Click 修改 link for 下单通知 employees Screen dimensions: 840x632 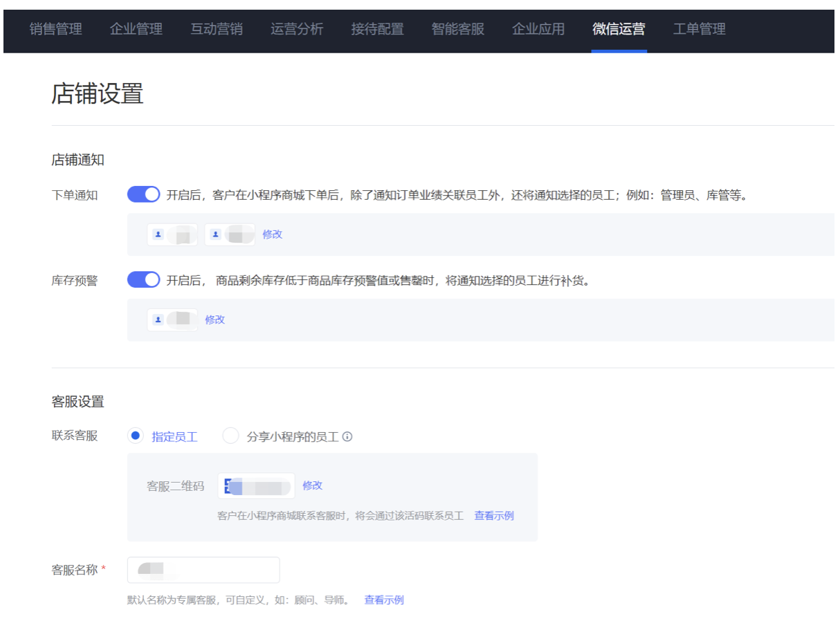(273, 234)
